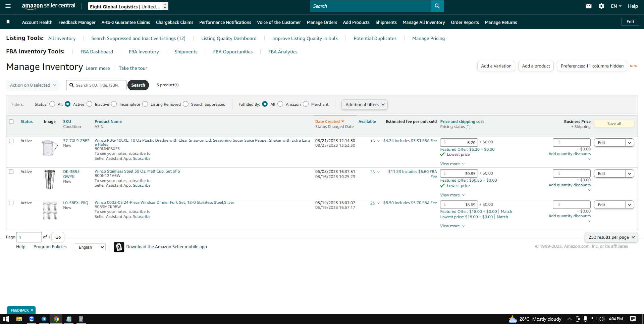
Task: Open Shipments in the top navigation bar
Action: point(386,22)
